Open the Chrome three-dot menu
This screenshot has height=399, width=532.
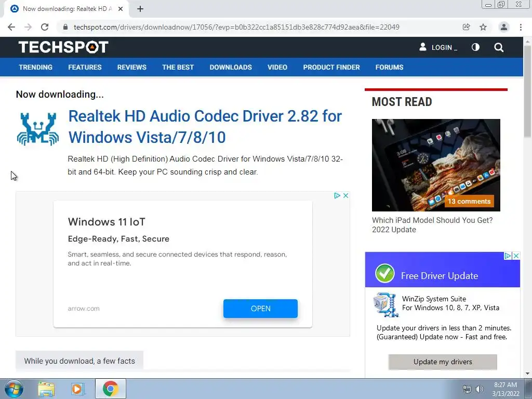point(521,27)
